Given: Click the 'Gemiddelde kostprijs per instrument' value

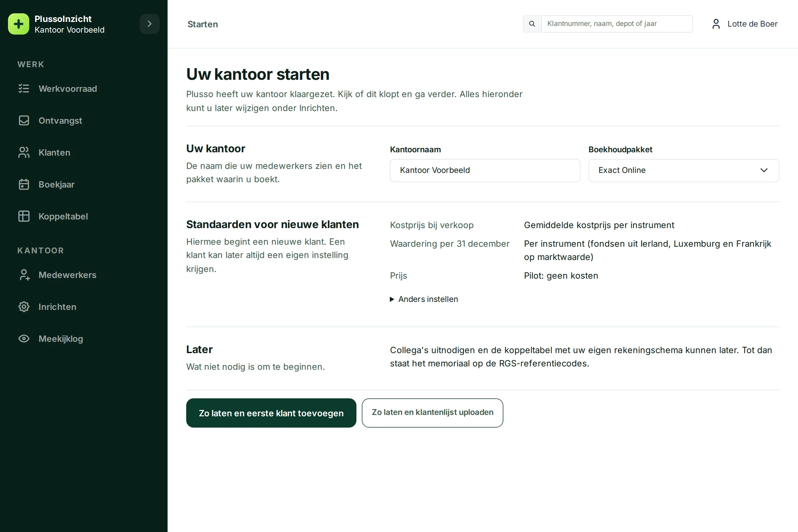Looking at the screenshot, I should pos(599,225).
